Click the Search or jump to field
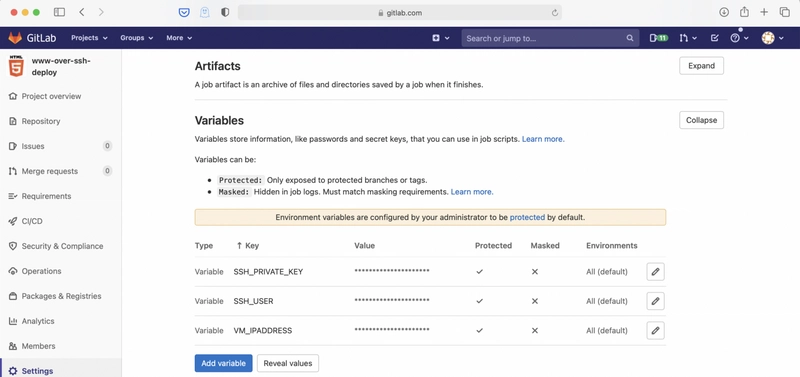The width and height of the screenshot is (800, 377). pyautogui.click(x=550, y=38)
